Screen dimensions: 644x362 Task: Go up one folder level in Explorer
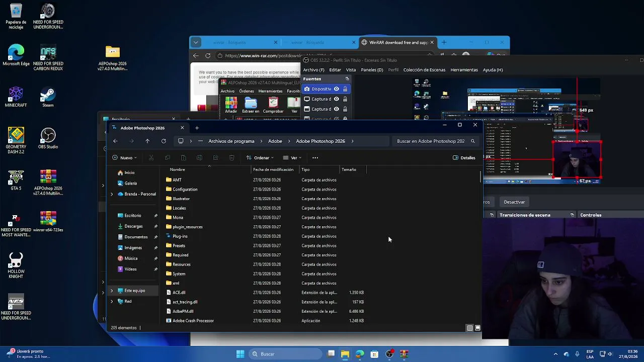(x=147, y=141)
